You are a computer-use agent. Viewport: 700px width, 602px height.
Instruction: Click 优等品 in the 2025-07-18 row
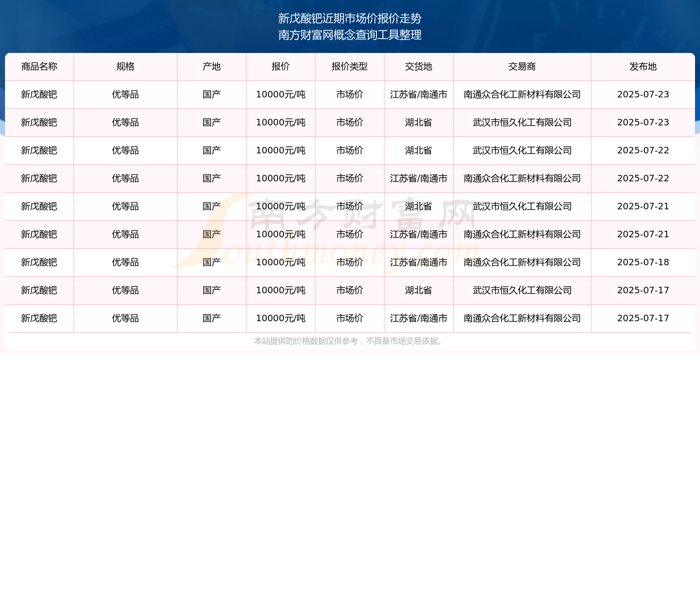(x=125, y=262)
